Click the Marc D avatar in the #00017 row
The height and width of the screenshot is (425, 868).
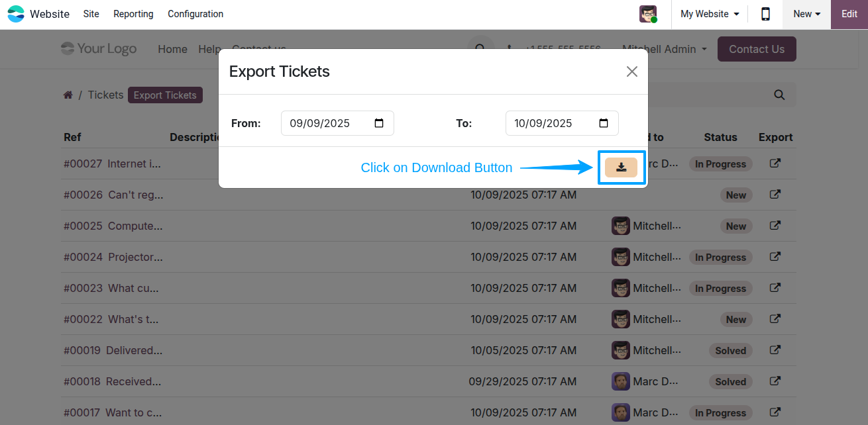click(x=621, y=412)
